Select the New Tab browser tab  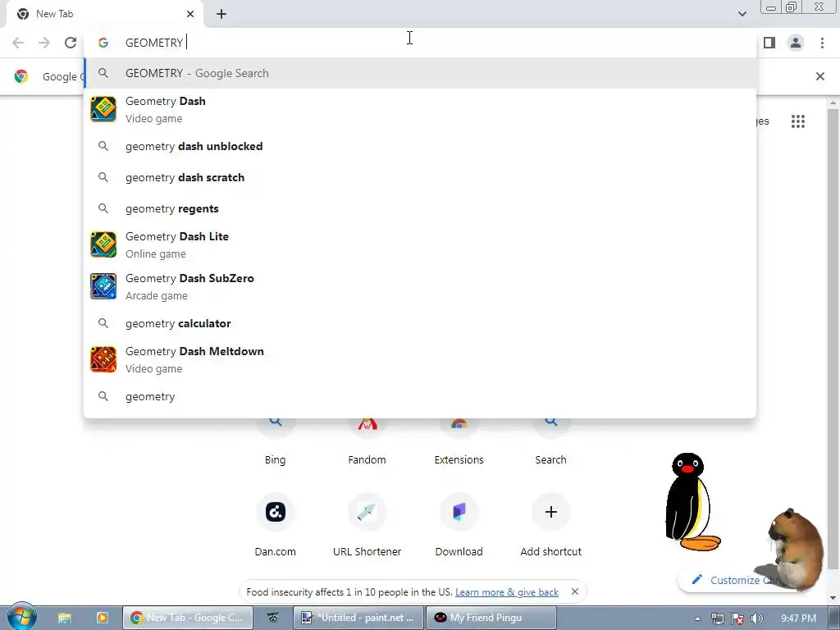click(x=104, y=14)
